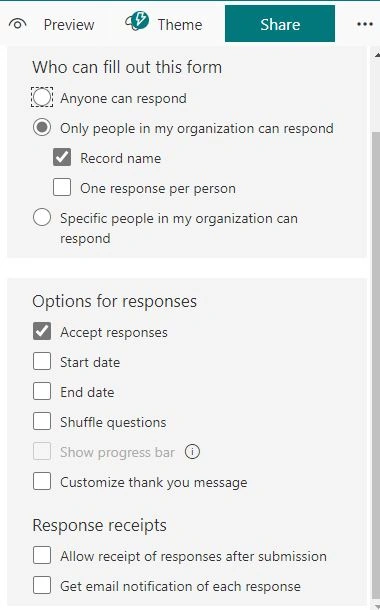The image size is (380, 610).
Task: Click the settings panel vertical scrollbar
Action: 376,327
